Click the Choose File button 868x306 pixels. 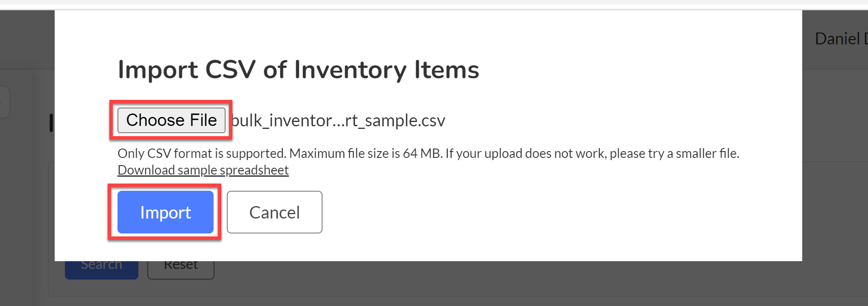tap(171, 120)
